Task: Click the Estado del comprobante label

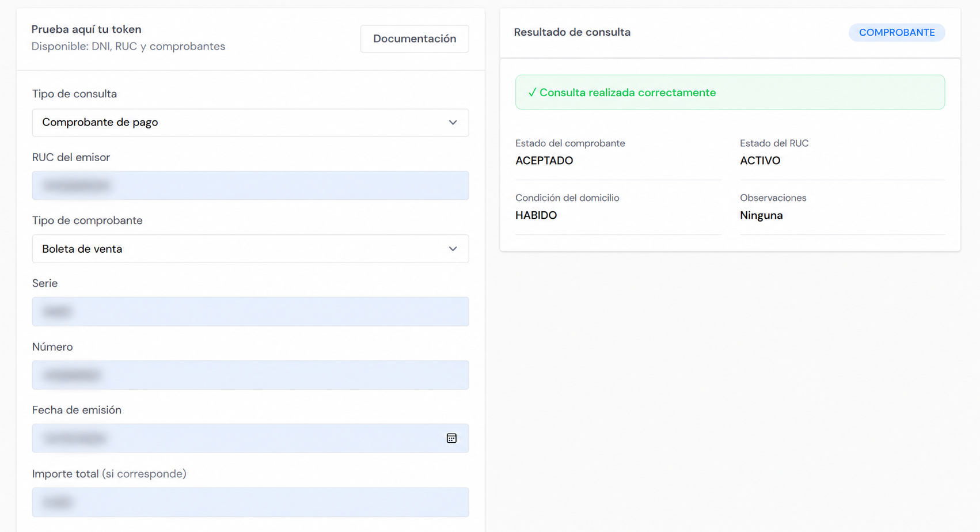Action: point(570,143)
